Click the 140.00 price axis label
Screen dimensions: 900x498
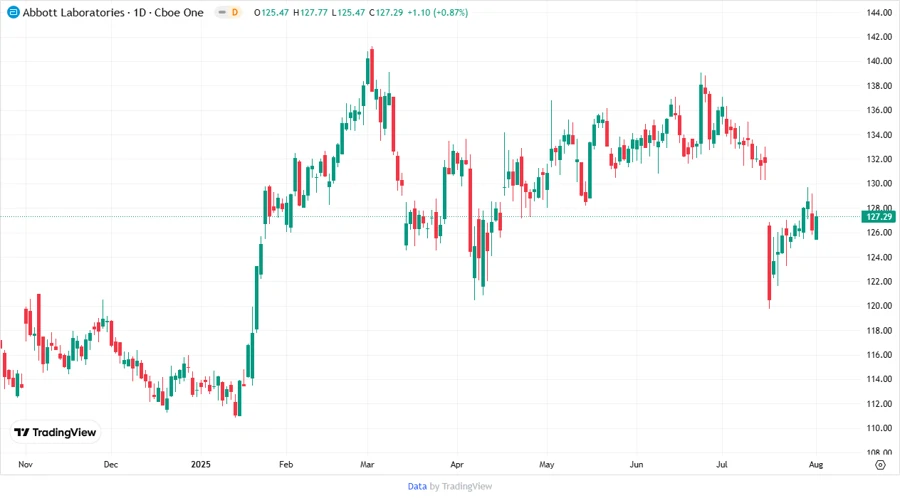pyautogui.click(x=879, y=61)
